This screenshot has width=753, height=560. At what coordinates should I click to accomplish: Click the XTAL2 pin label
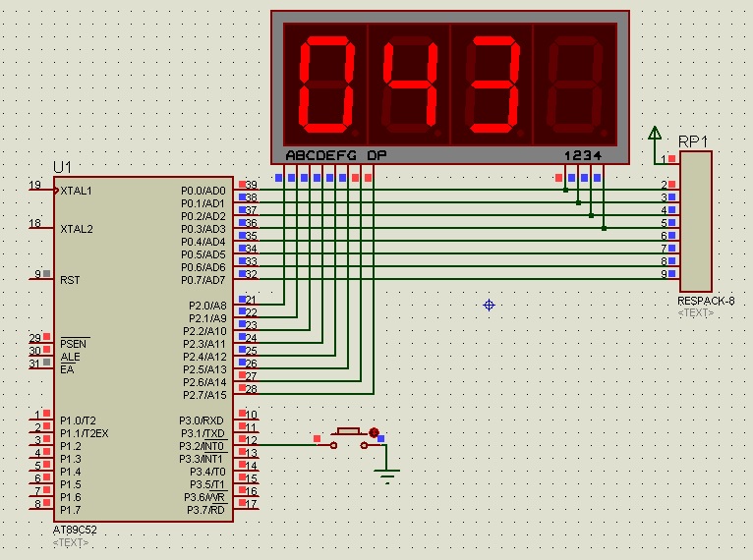[x=77, y=229]
